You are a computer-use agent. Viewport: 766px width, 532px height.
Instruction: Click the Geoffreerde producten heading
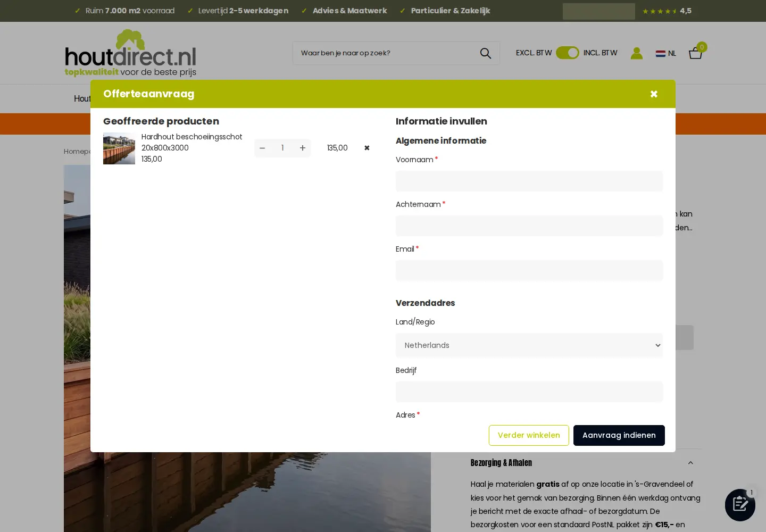(161, 121)
